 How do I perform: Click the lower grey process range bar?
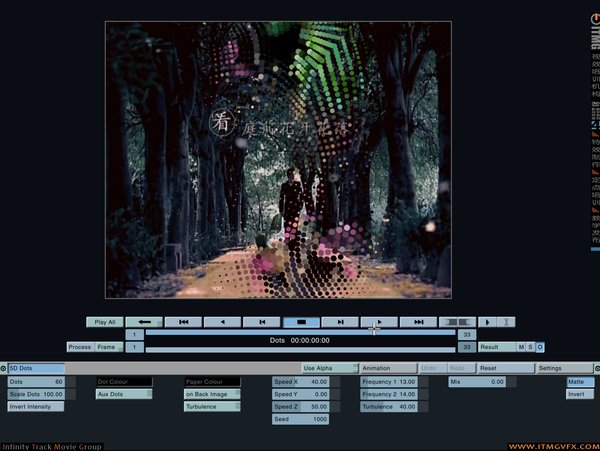pyautogui.click(x=301, y=350)
